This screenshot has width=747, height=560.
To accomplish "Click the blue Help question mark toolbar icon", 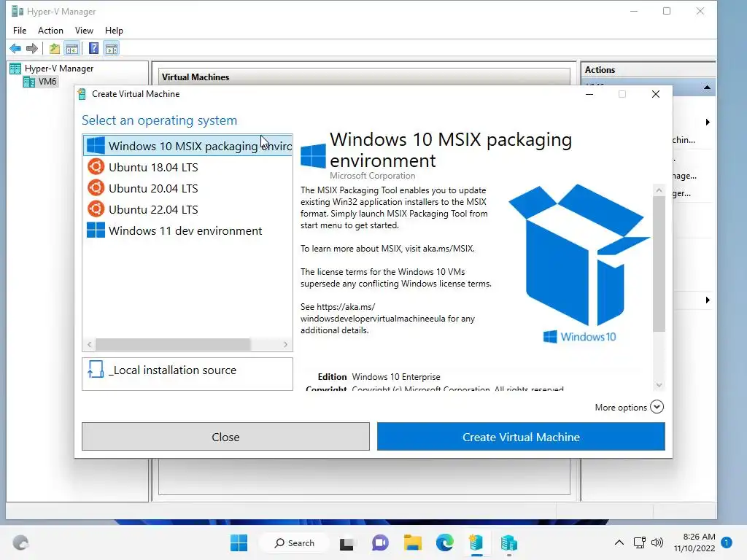I will click(94, 48).
